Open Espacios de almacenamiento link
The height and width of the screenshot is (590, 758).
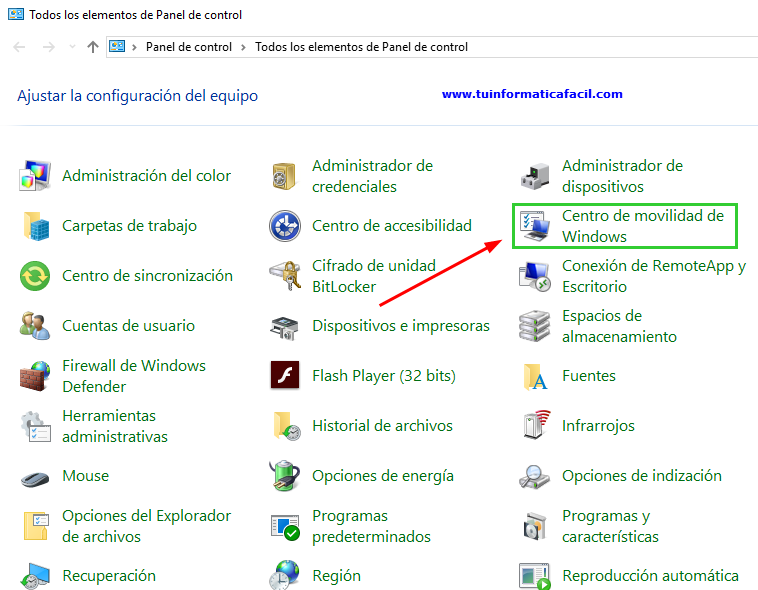(x=619, y=326)
